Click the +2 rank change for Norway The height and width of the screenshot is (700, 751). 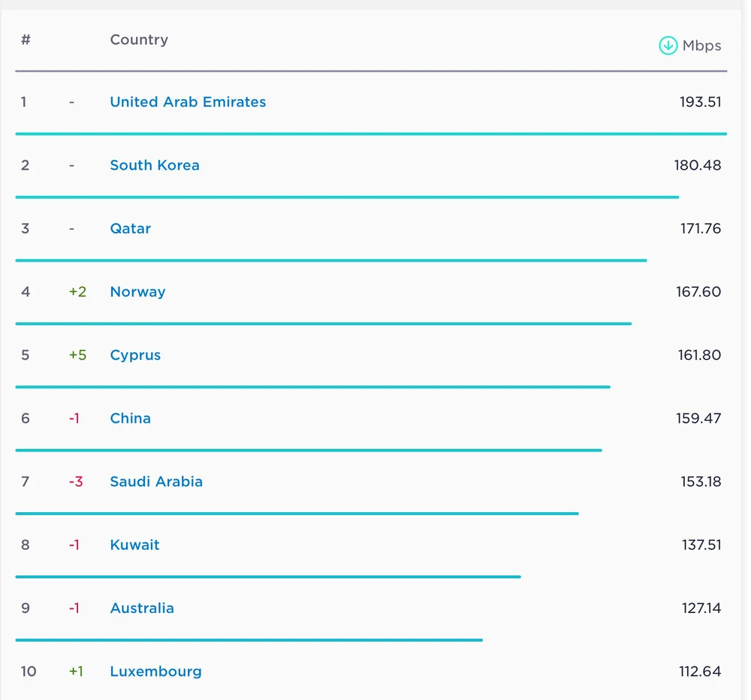pyautogui.click(x=77, y=291)
